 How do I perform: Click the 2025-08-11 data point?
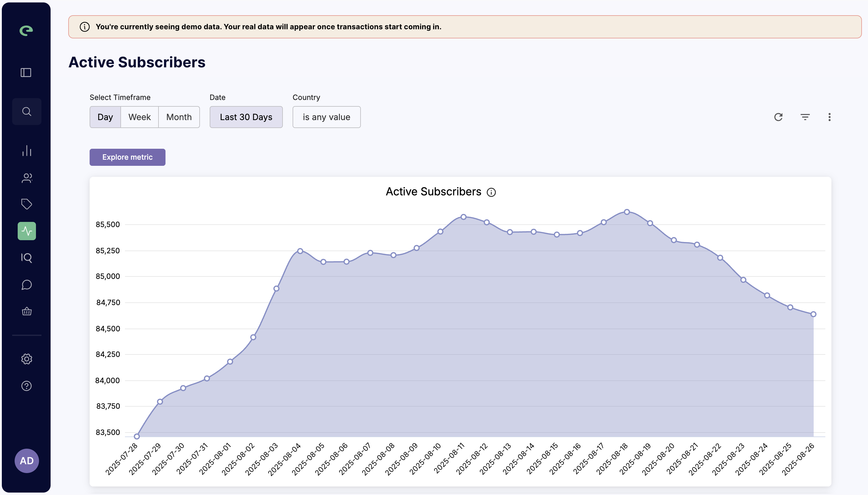463,216
